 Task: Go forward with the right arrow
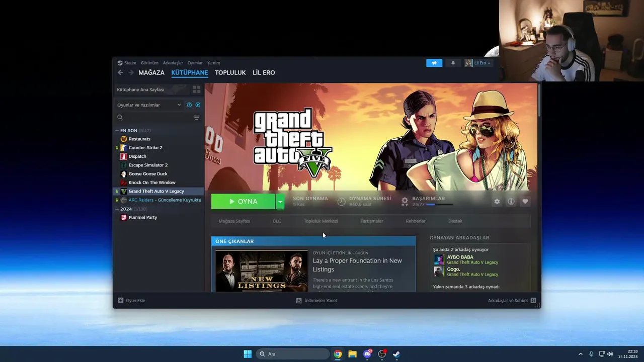click(x=131, y=72)
